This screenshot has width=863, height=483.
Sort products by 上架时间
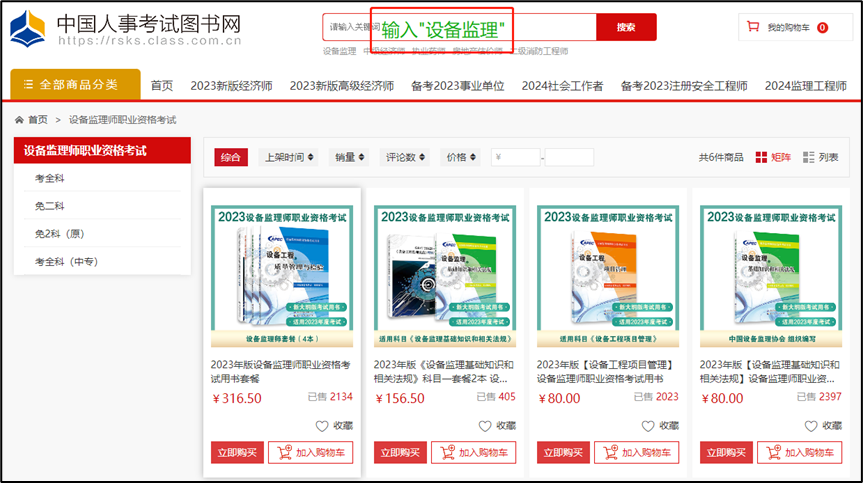288,157
